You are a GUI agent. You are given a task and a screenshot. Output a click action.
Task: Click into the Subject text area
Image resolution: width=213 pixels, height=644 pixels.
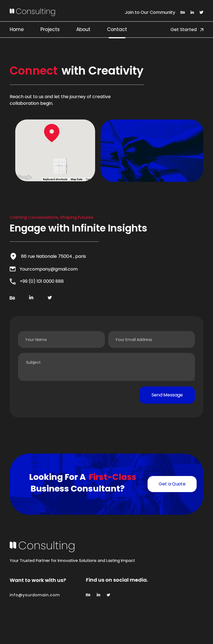tap(106, 367)
